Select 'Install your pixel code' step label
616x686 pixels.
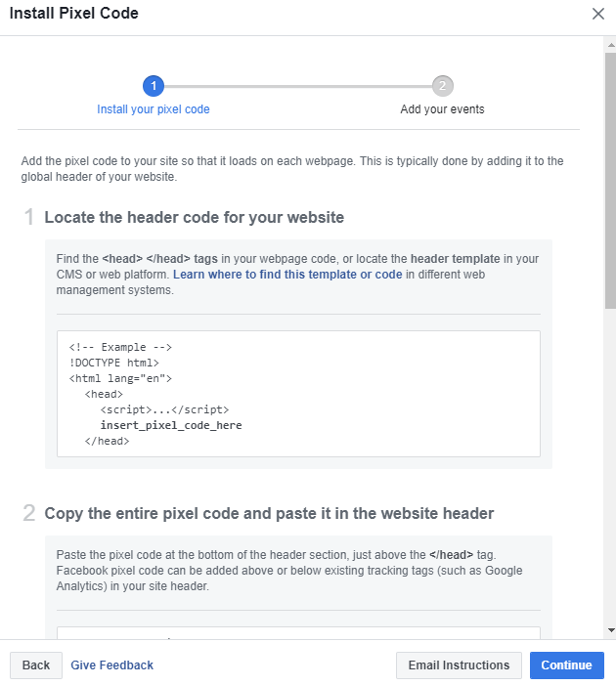(x=154, y=109)
